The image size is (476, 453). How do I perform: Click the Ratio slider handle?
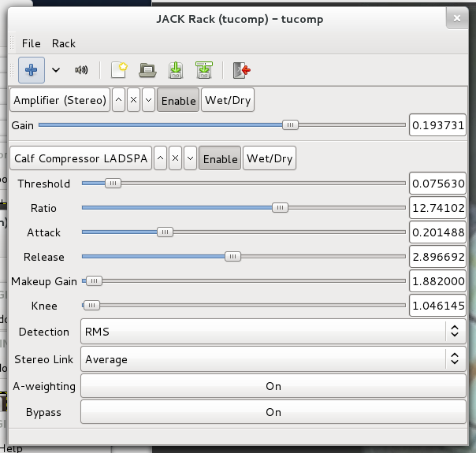pos(280,207)
